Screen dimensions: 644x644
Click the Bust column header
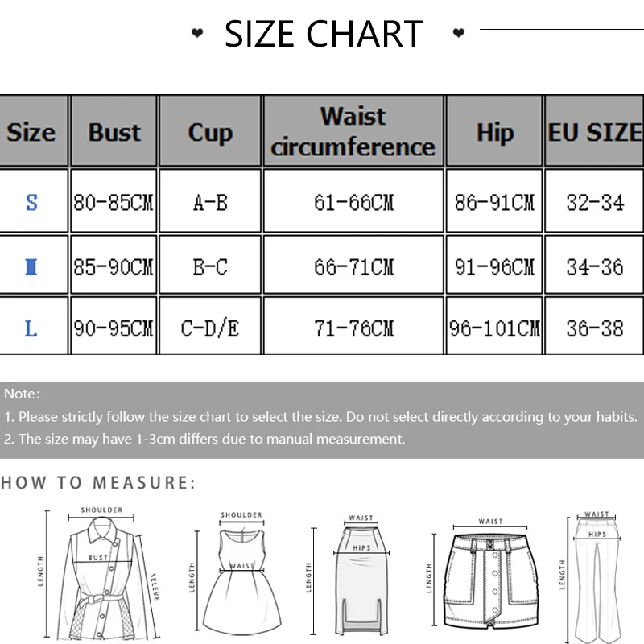tap(114, 132)
